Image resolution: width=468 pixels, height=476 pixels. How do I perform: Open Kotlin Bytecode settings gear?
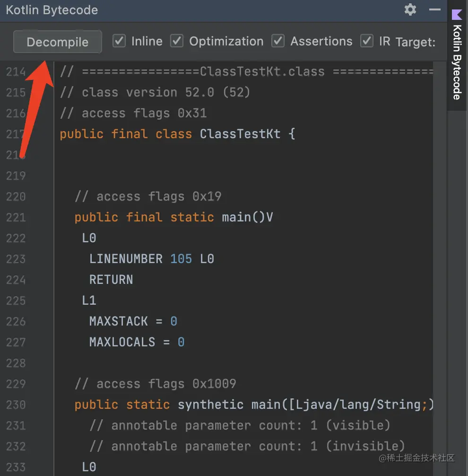410,10
